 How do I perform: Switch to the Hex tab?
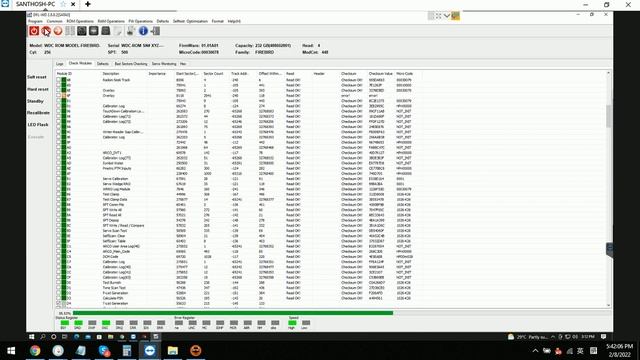click(183, 64)
